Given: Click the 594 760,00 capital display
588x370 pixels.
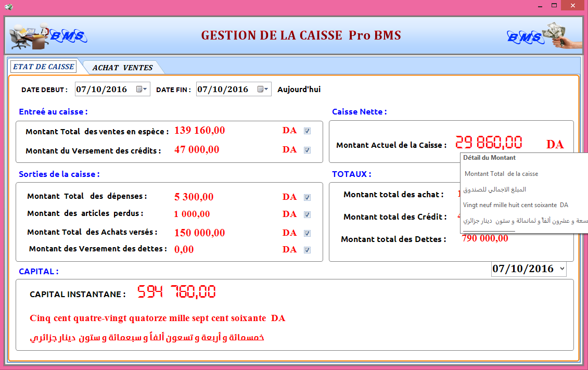Looking at the screenshot, I should pos(176,291).
